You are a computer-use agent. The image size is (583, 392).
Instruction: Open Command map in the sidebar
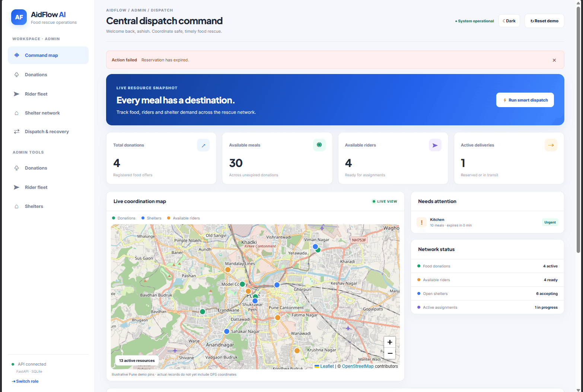coord(48,55)
